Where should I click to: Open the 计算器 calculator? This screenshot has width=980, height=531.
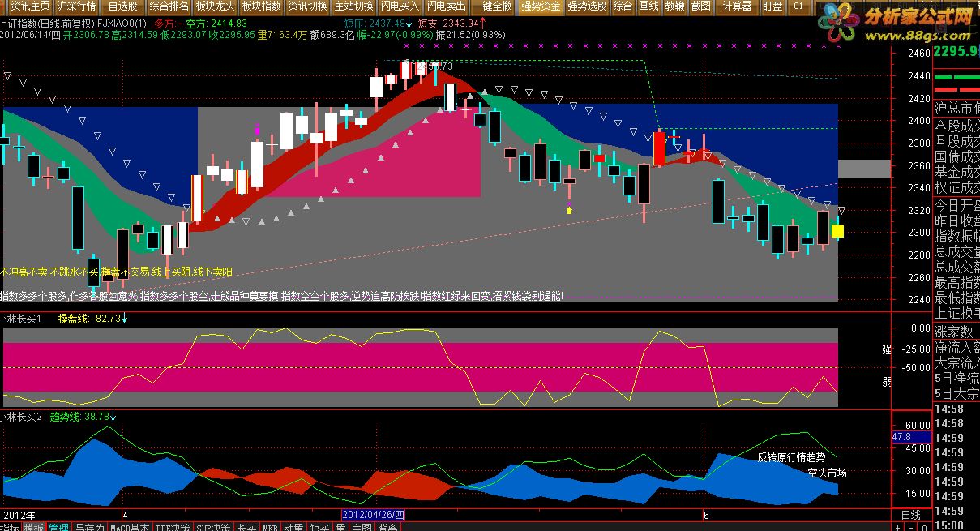coord(737,6)
